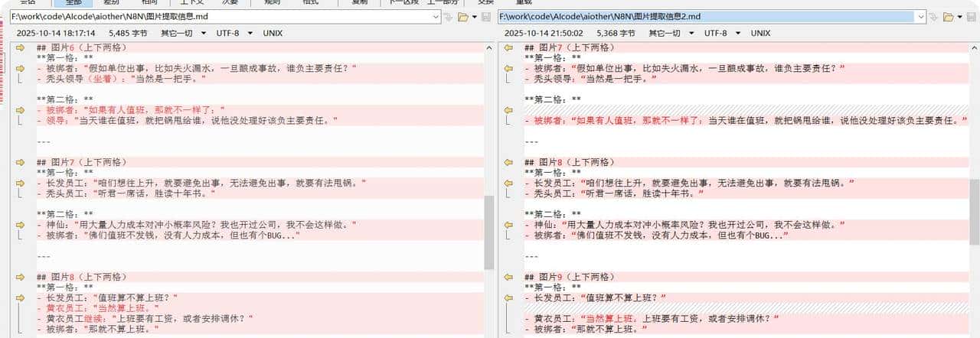Copy right '咱们想往上升' line to left side
This screenshot has height=338, width=980.
pyautogui.click(x=508, y=183)
